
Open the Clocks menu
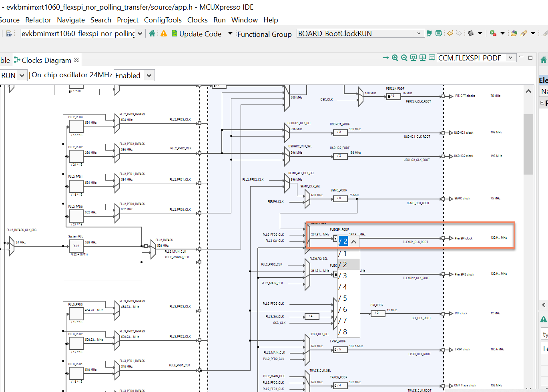(197, 20)
